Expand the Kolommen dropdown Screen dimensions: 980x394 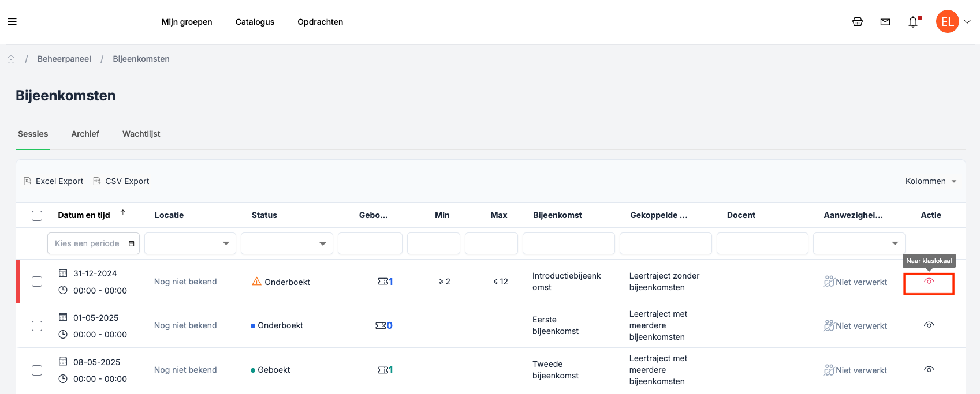click(x=930, y=181)
